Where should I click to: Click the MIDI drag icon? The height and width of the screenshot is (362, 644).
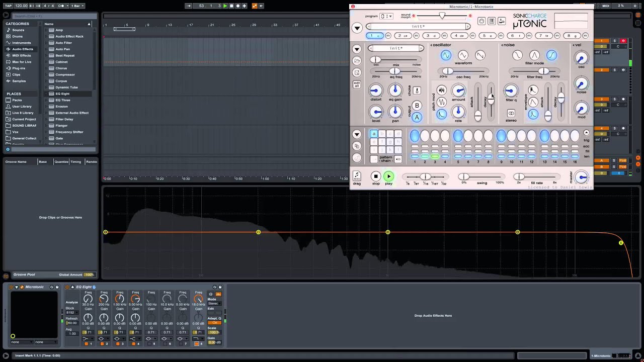pyautogui.click(x=357, y=176)
